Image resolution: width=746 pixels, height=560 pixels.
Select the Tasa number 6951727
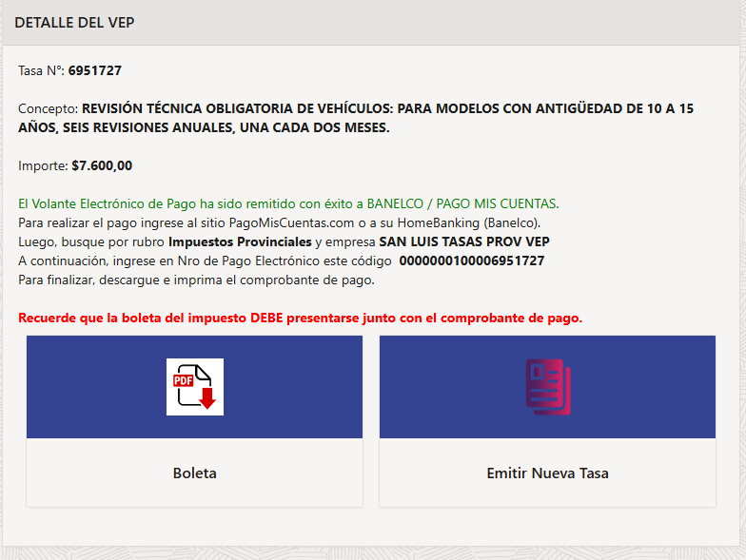[x=95, y=70]
